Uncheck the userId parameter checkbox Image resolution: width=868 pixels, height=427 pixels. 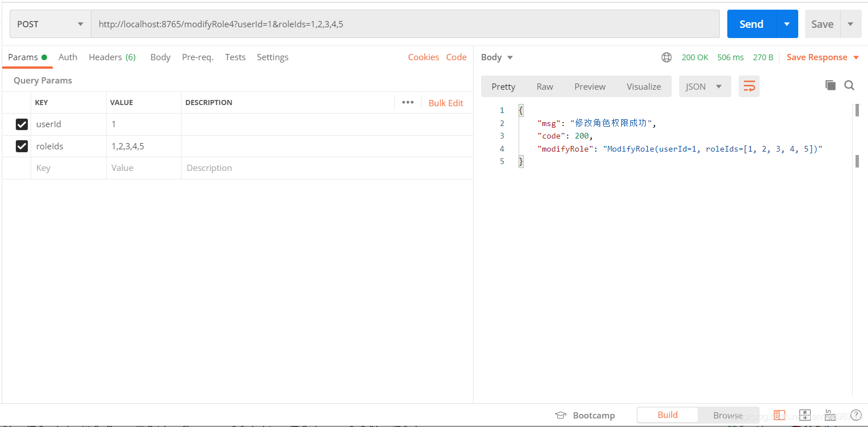[x=22, y=124]
